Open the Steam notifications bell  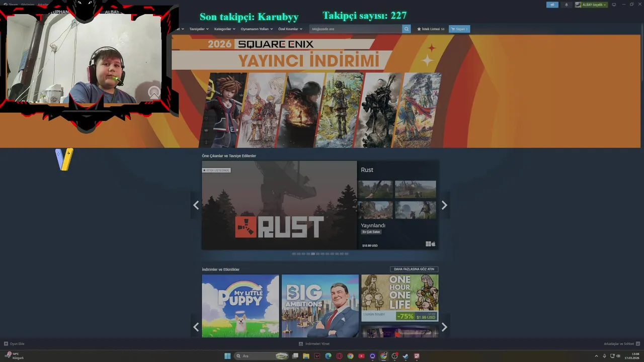(566, 5)
